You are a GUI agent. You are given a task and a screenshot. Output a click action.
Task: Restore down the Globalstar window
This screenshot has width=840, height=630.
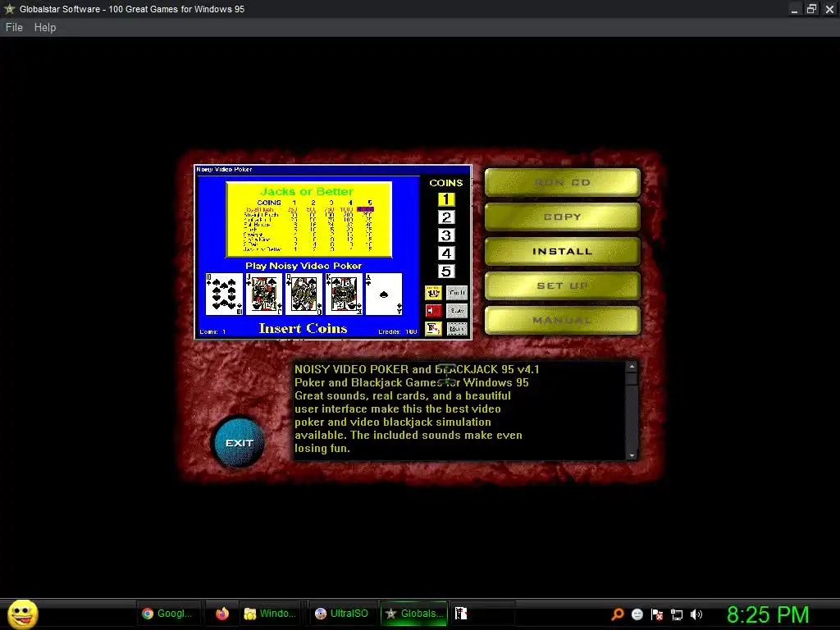(x=811, y=8)
